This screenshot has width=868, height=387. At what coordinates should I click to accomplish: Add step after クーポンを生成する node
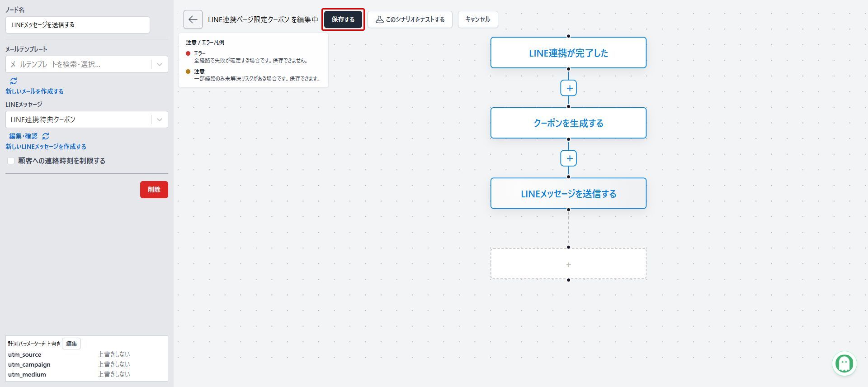tap(569, 158)
